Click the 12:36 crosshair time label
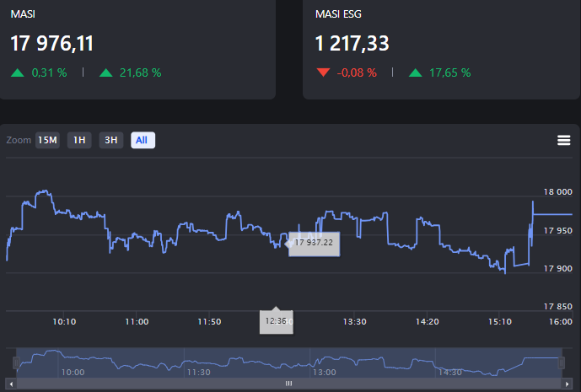Viewport: 581px width, 392px height. click(275, 321)
